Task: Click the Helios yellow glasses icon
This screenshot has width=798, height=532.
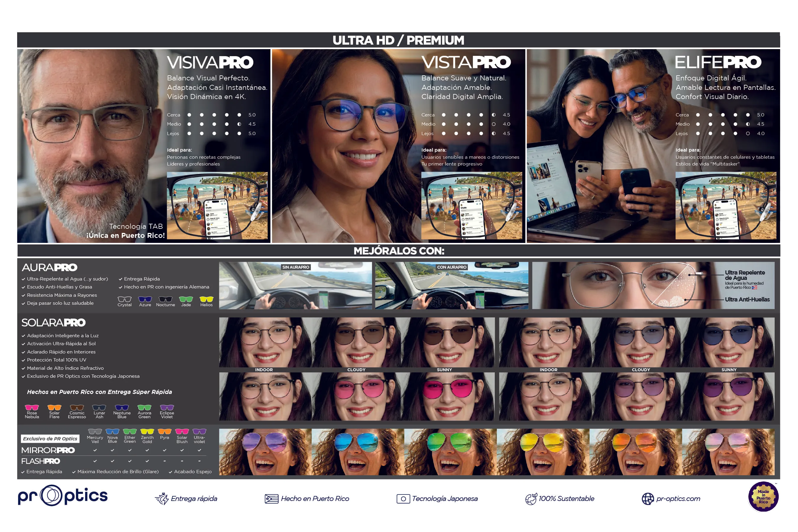Action: point(206,299)
